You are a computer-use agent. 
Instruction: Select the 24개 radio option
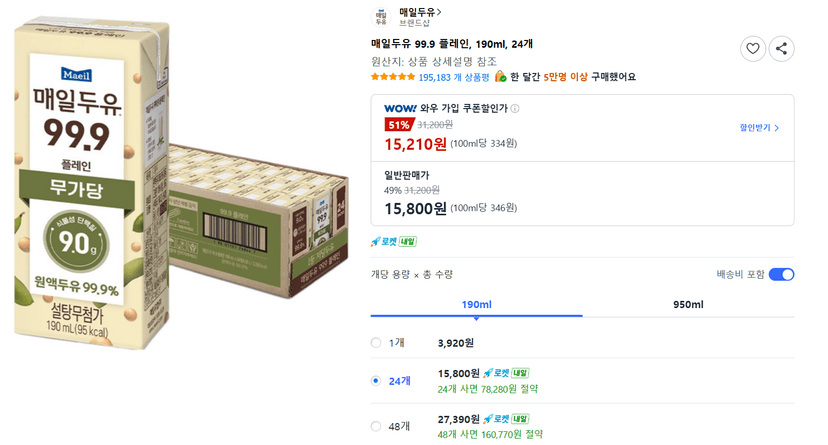click(x=376, y=381)
